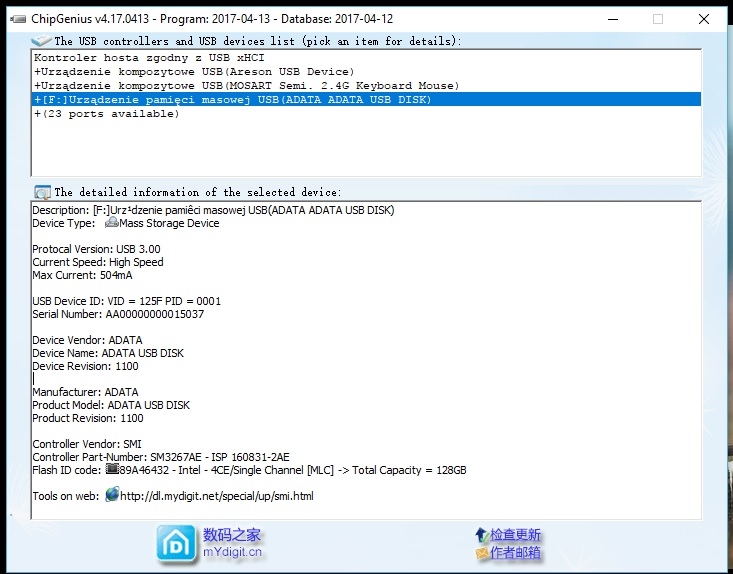Click the globe icon beside the tools URL
The height and width of the screenshot is (574, 733).
pos(112,495)
